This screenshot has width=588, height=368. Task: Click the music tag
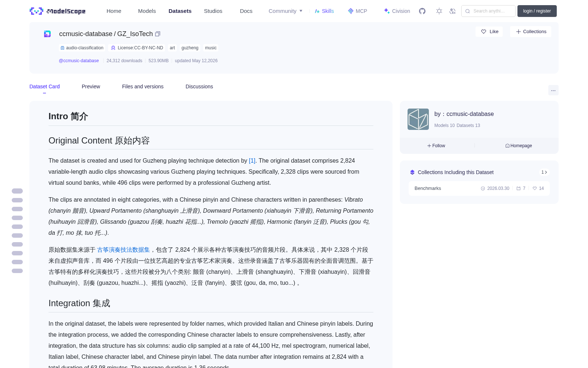click(211, 48)
